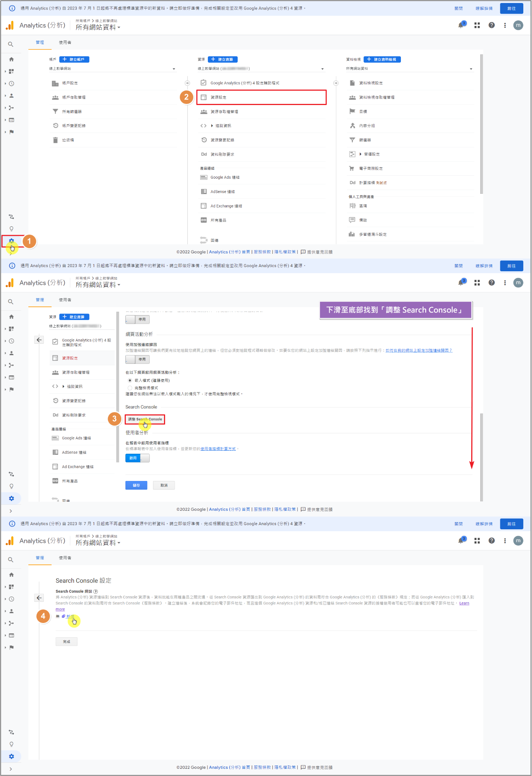Image resolution: width=532 pixels, height=776 pixels.
Task: Click the 帳戶設定 building icon
Action: [x=55, y=83]
